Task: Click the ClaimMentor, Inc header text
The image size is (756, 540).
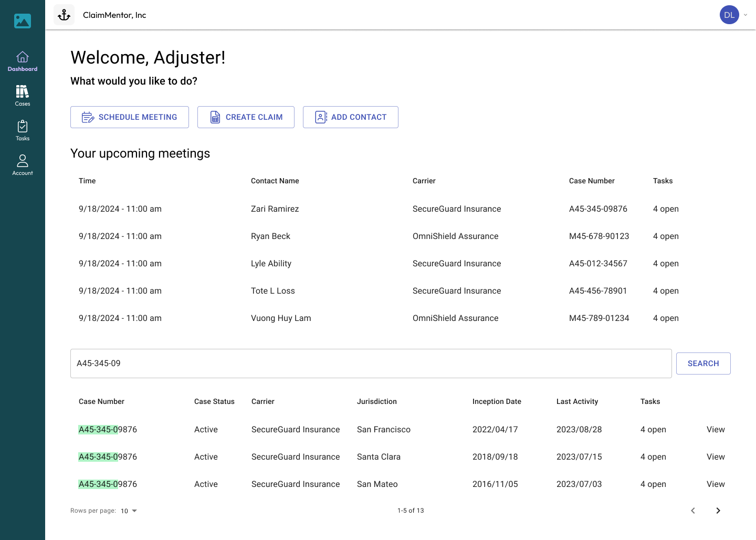Action: click(x=114, y=15)
